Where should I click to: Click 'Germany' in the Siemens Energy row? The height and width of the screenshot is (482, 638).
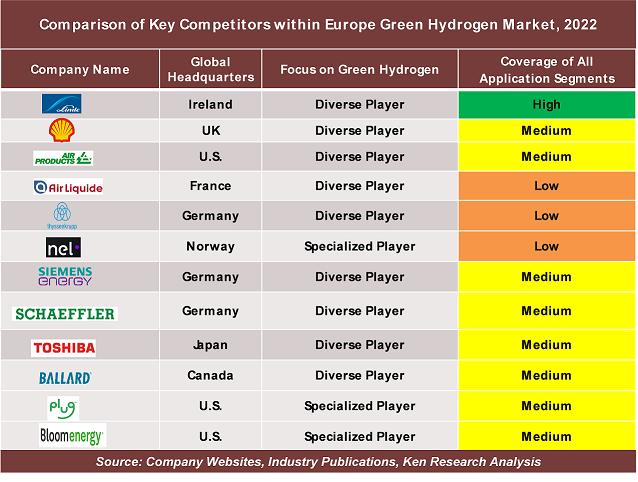[x=210, y=277]
